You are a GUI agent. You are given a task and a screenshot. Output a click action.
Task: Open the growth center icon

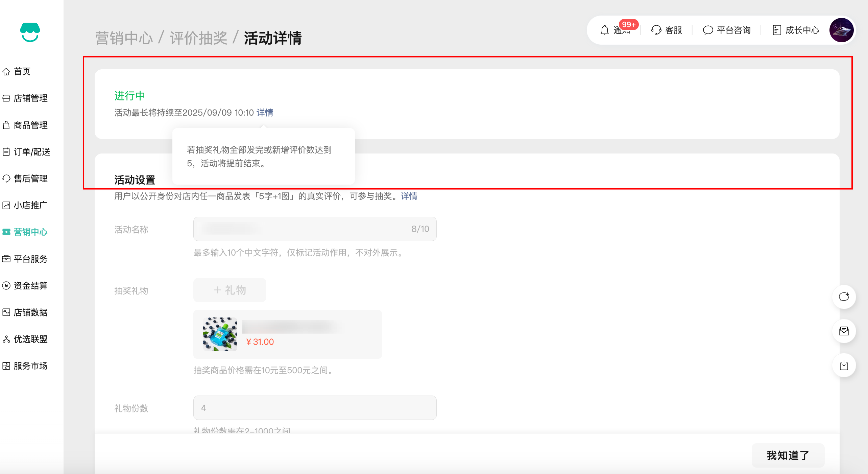tap(777, 30)
